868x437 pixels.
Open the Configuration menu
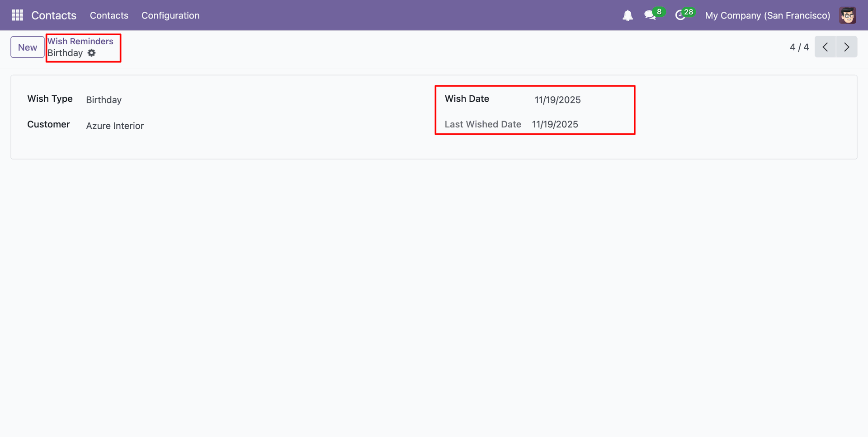point(170,15)
